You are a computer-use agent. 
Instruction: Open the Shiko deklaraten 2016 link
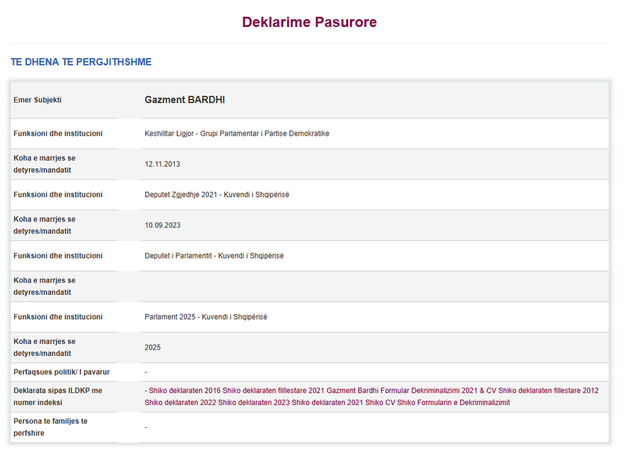[x=184, y=390]
